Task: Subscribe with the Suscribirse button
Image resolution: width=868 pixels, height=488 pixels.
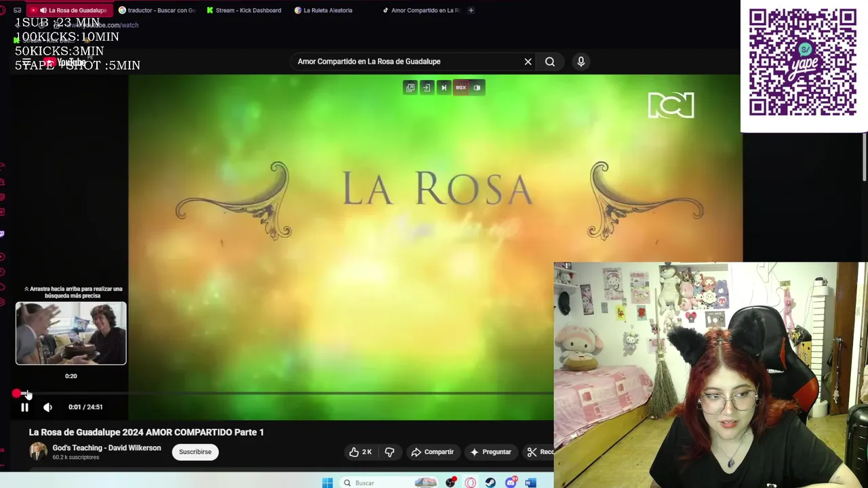Action: [195, 452]
